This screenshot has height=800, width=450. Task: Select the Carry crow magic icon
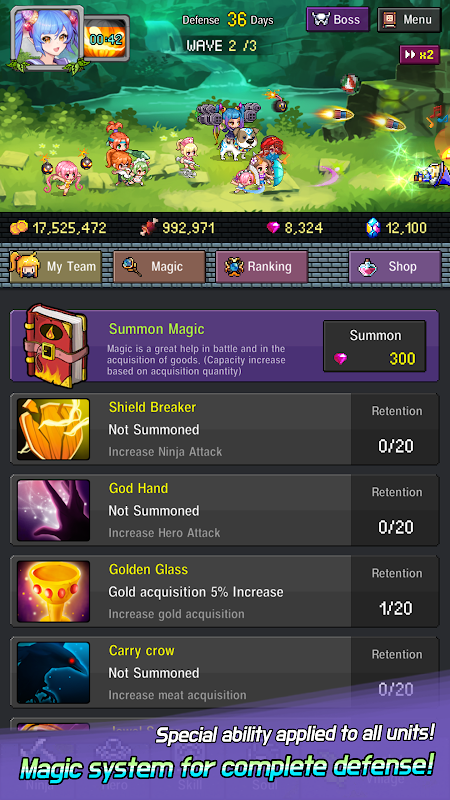click(x=54, y=672)
